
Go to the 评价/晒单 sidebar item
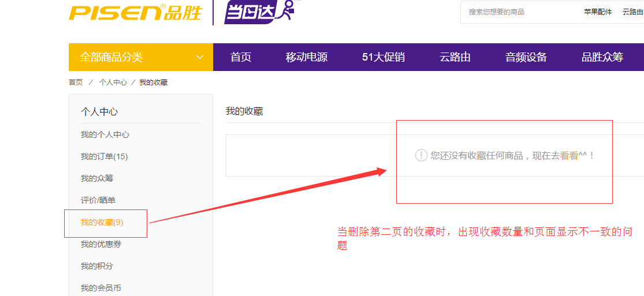[x=98, y=200]
